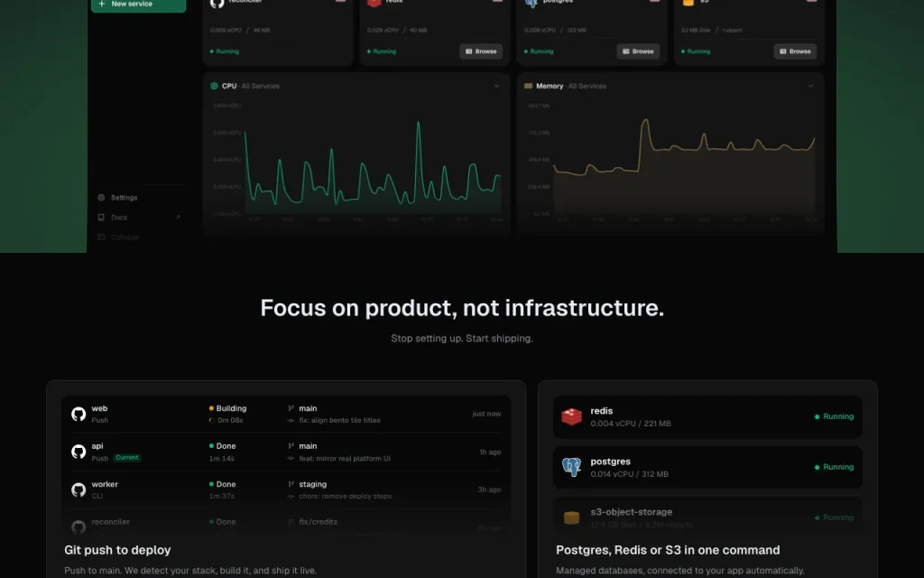This screenshot has width=924, height=578.
Task: Click the s3-object-storage bucket icon
Action: pos(571,517)
